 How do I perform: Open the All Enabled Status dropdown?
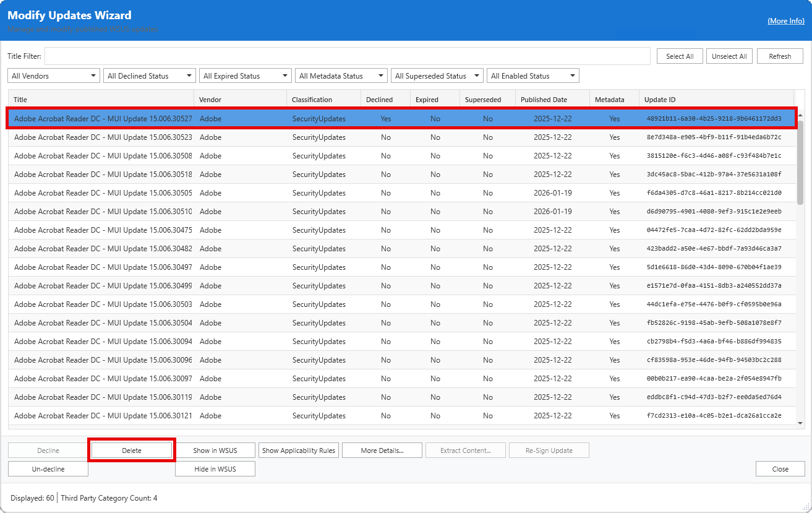[532, 75]
